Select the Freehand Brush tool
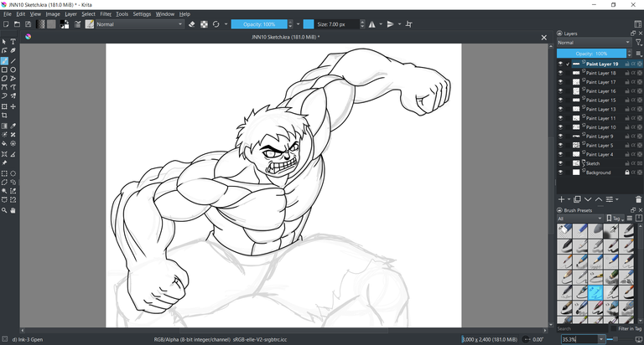The image size is (644, 345). pyautogui.click(x=4, y=61)
